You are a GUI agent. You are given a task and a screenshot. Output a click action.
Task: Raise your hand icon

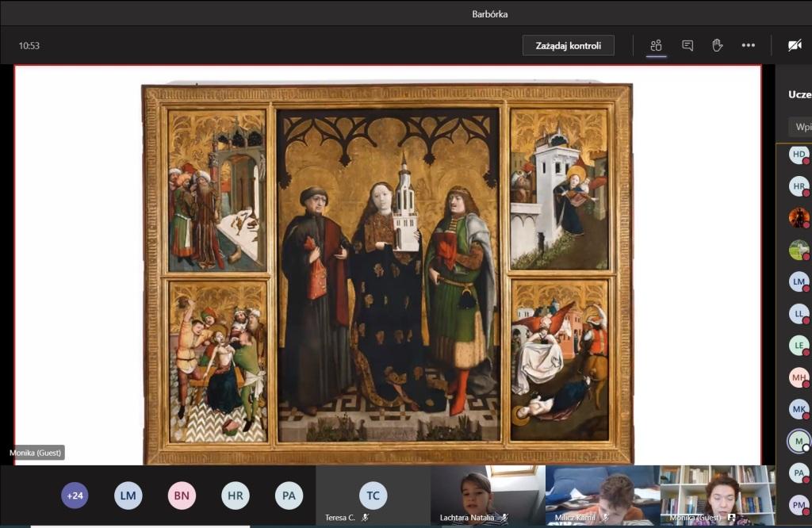point(717,45)
